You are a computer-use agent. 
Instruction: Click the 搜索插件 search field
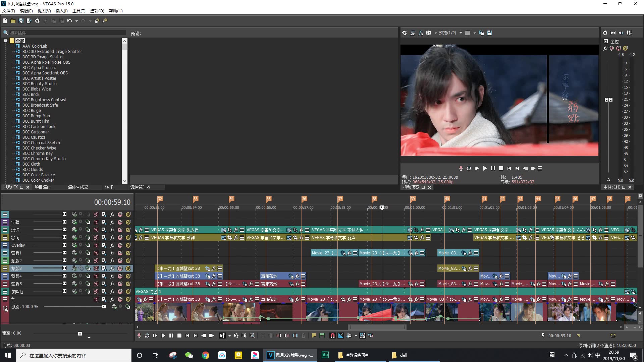(x=67, y=33)
